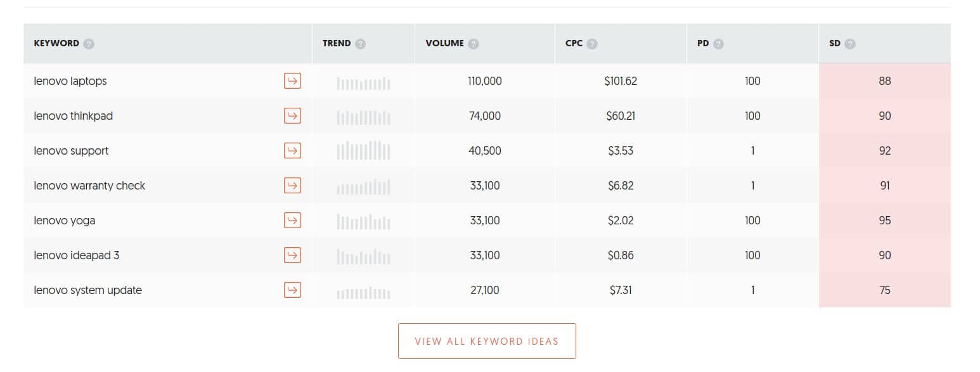Open arrow icon for lenovo ideapad 3

(292, 255)
